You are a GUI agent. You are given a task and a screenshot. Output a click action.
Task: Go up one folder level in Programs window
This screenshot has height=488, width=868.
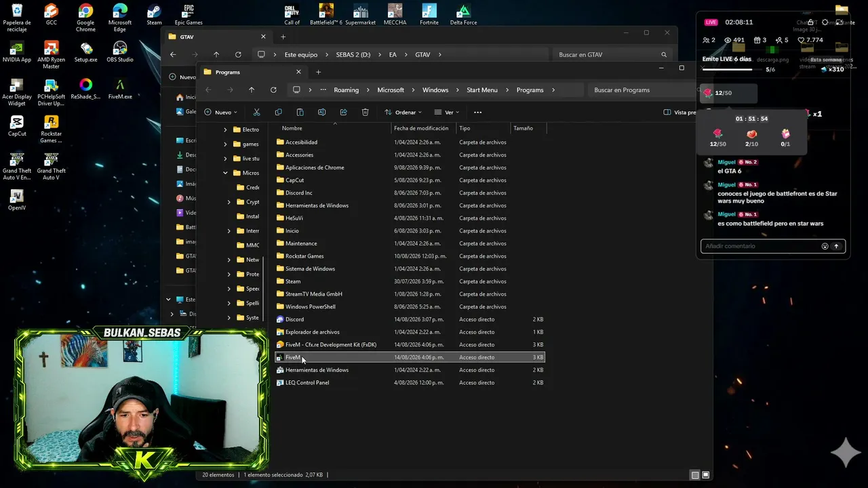tap(252, 90)
